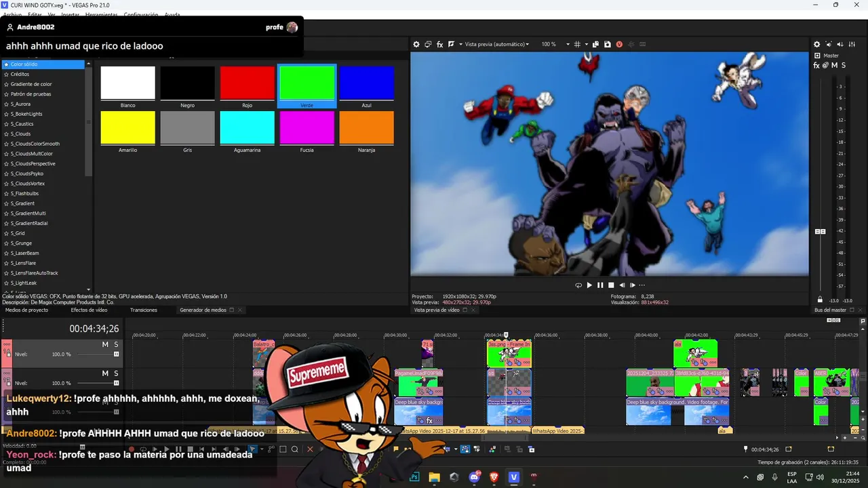Toggle master fader lock icon
The width and height of the screenshot is (868, 488).
point(820,300)
